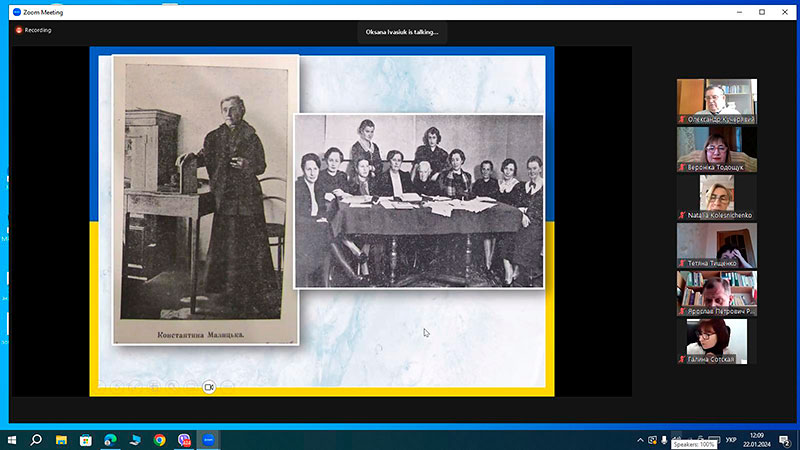The image size is (800, 450).
Task: Open Google Chrome from the taskbar
Action: (x=160, y=440)
